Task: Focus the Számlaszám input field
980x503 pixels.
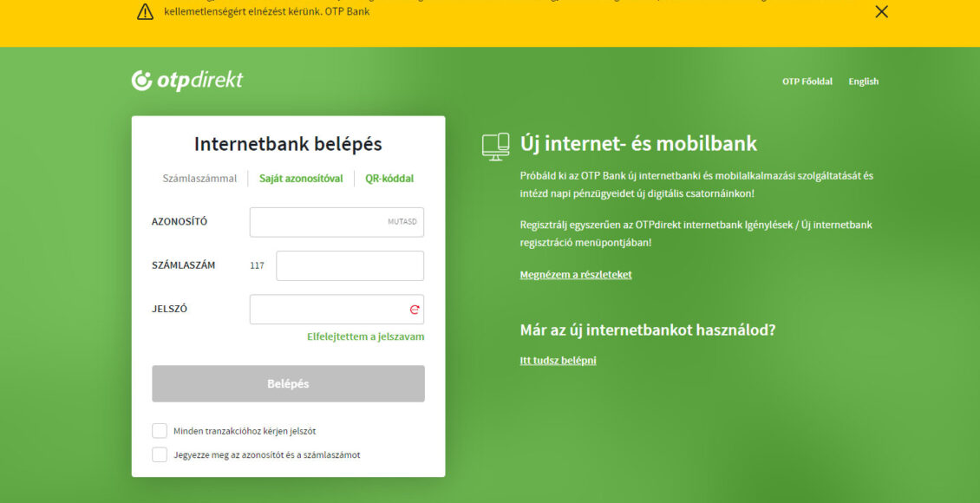Action: click(350, 265)
